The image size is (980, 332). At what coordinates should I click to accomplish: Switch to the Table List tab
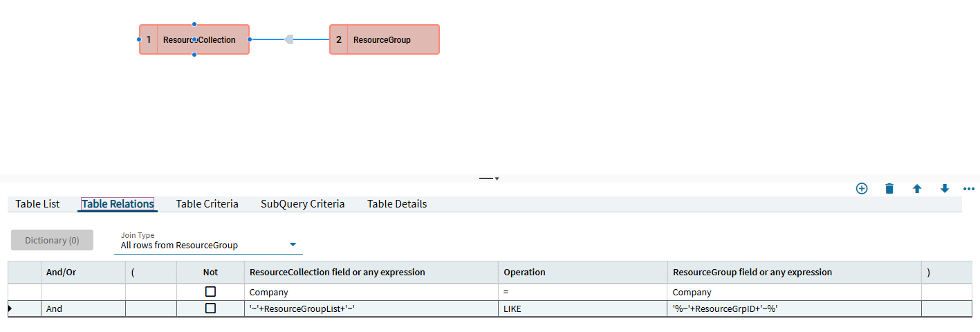[37, 204]
